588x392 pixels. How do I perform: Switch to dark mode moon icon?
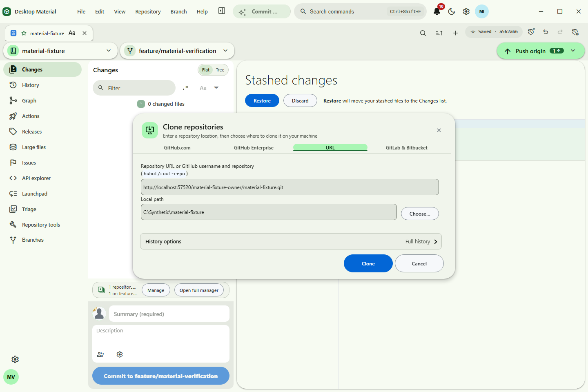[452, 11]
